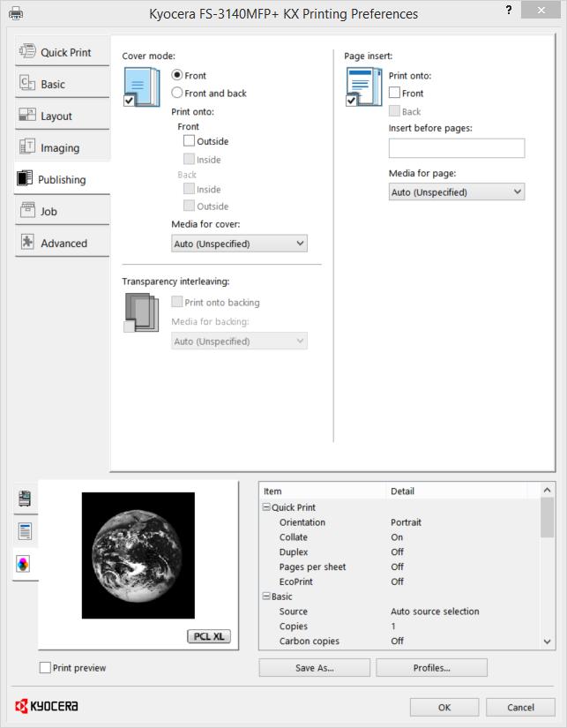Open the Media for cover dropdown
Image resolution: width=567 pixels, height=728 pixels.
point(240,244)
